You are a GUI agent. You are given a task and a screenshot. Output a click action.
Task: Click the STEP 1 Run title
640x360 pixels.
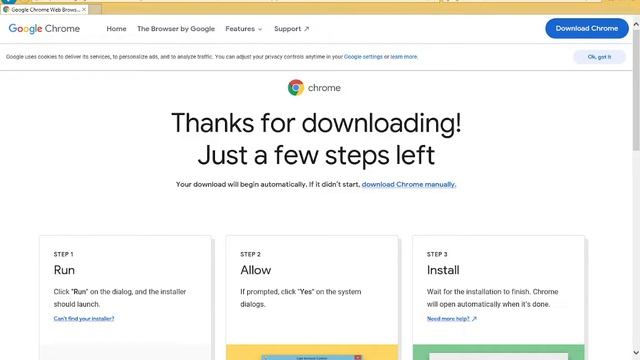[64, 270]
